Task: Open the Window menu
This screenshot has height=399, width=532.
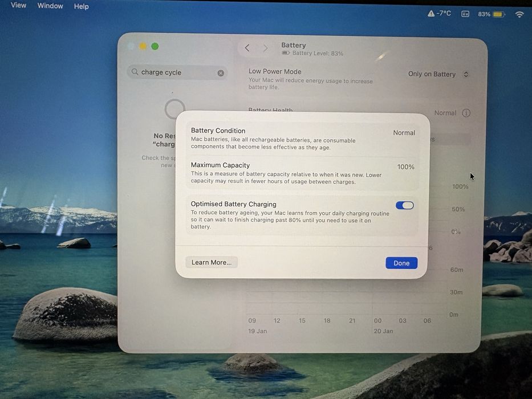Action: (x=50, y=6)
